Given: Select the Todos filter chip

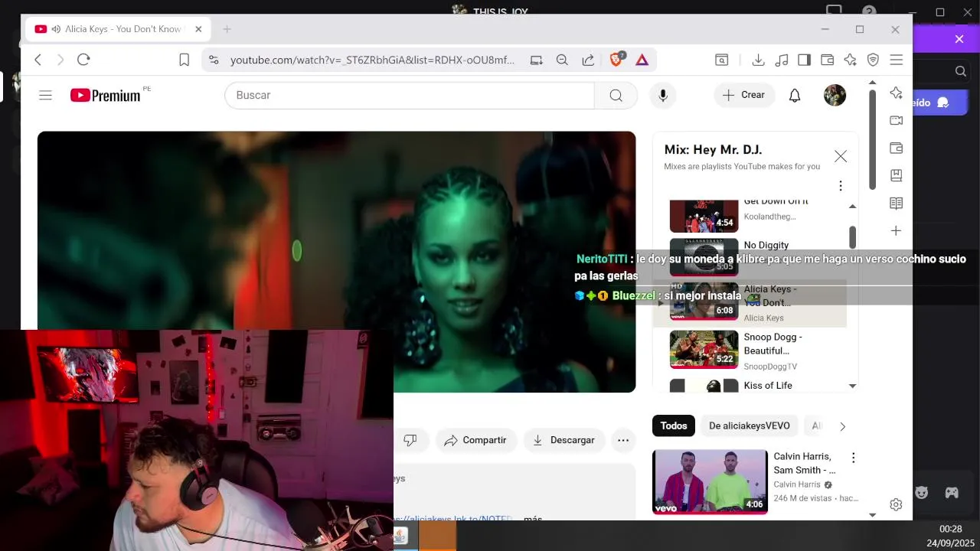Looking at the screenshot, I should pyautogui.click(x=674, y=425).
